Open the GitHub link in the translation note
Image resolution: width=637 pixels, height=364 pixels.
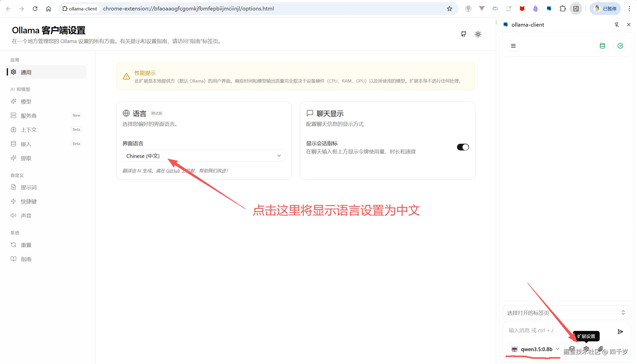173,171
